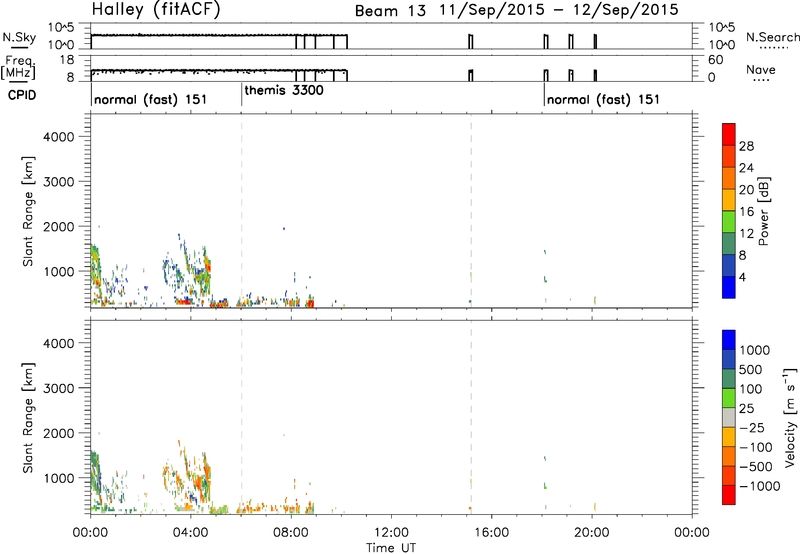
Task: Click the 'Power [dB]' colorbar label
Action: pyautogui.click(x=763, y=211)
